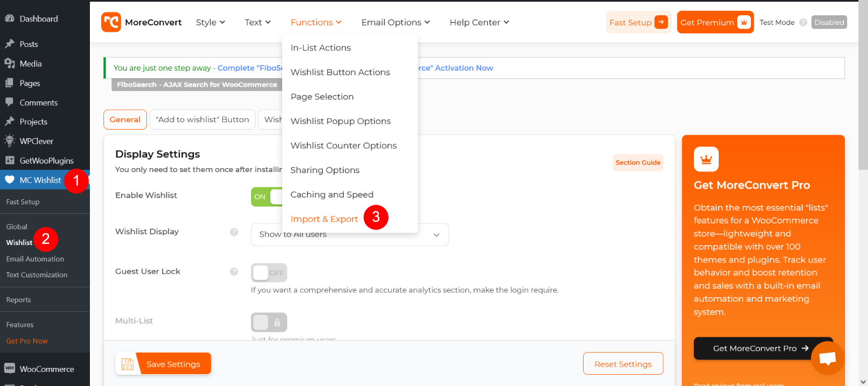This screenshot has height=386, width=868.
Task: Click the arrow icon on Fast Setup
Action: 661,22
